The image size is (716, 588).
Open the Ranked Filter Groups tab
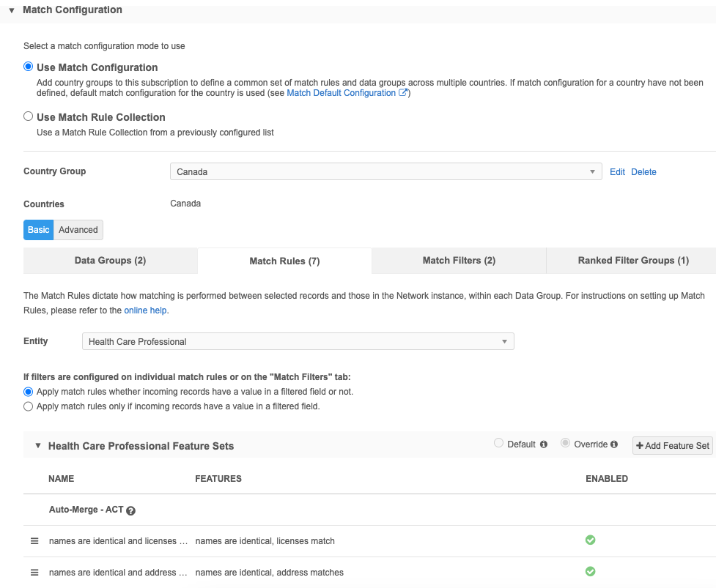click(632, 261)
